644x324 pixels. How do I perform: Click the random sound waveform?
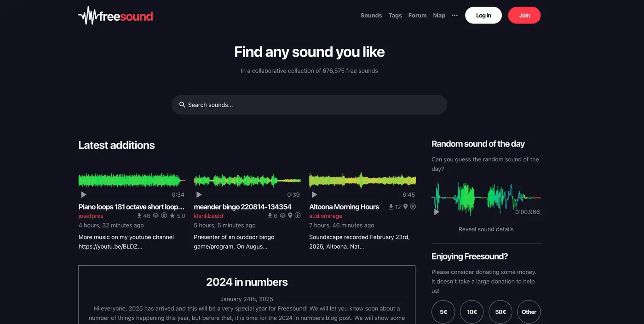pyautogui.click(x=486, y=198)
